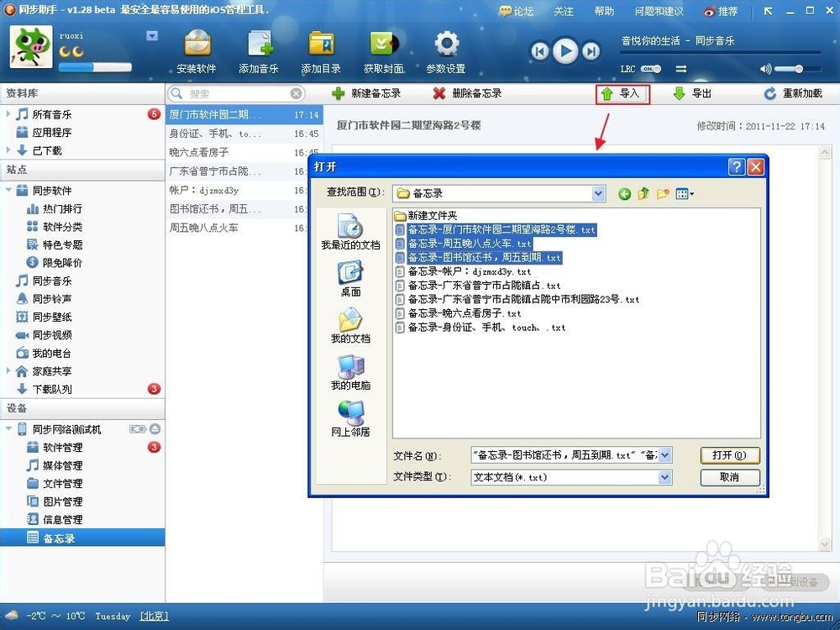Click the green back arrow in dialog

point(624,194)
